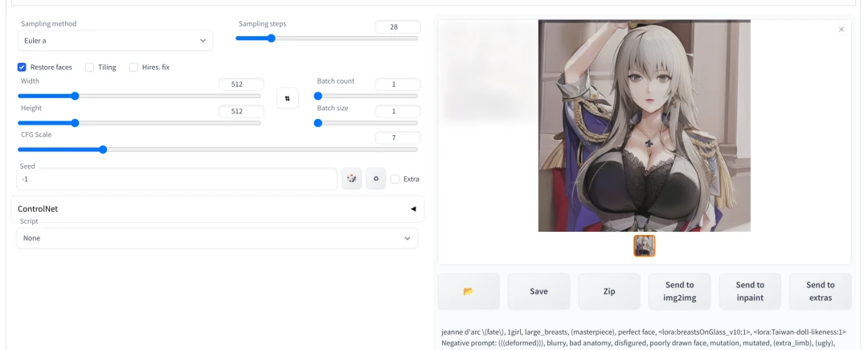Click the Zip button

pyautogui.click(x=609, y=291)
